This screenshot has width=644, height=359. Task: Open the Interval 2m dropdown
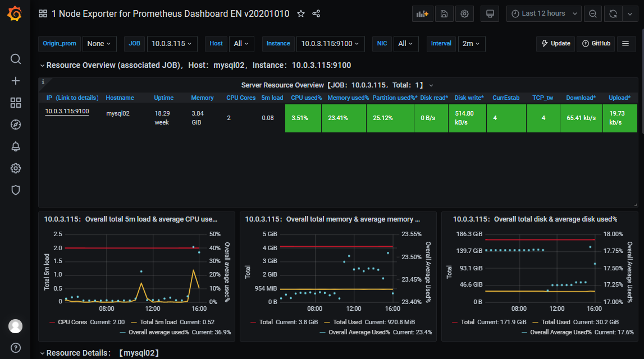[472, 44]
